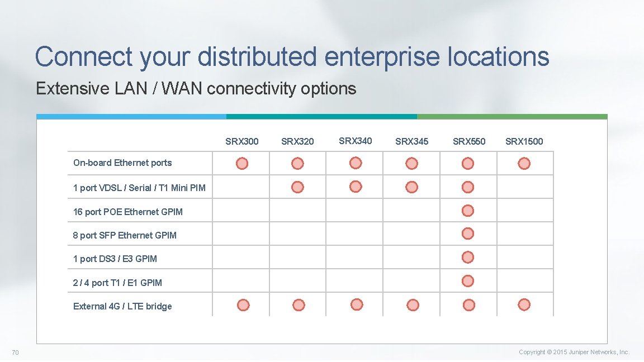This screenshot has width=644, height=362.
Task: Select the '8 port SFP Ethernet GPIM' label
Action: [x=125, y=236]
